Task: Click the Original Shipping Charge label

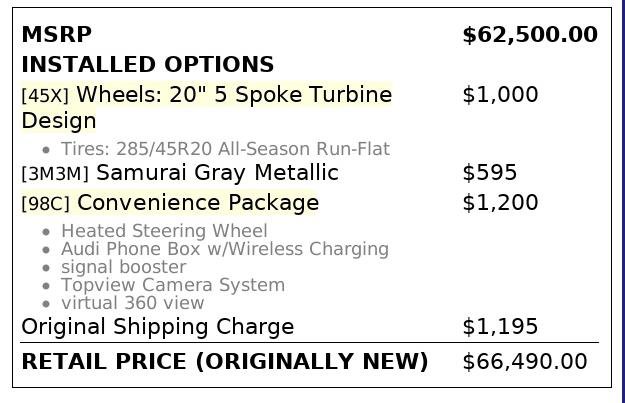Action: click(157, 327)
